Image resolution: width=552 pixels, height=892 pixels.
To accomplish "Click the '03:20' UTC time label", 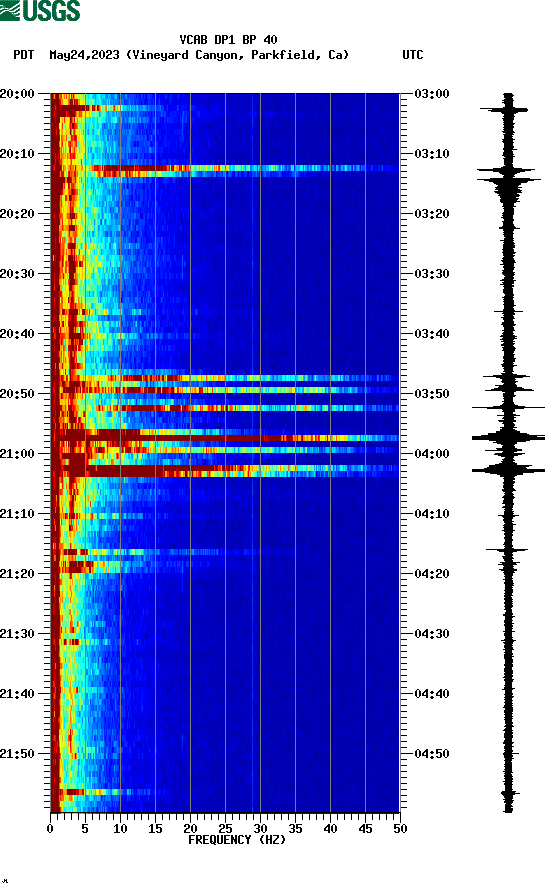I will (432, 214).
